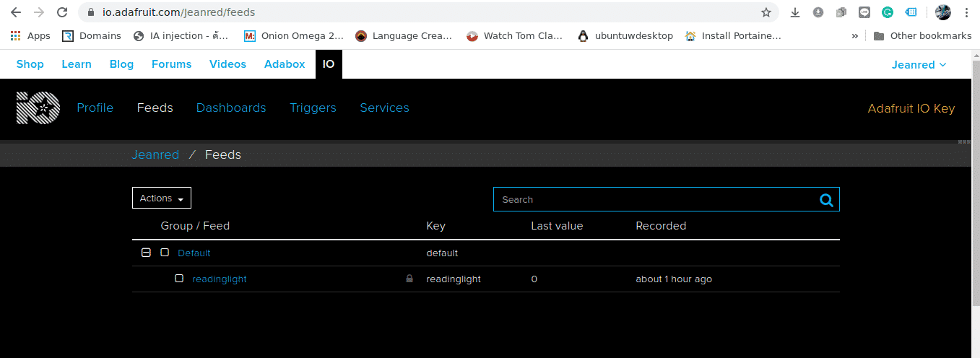Click the lock icon beside readinglight feed
The width and height of the screenshot is (980, 358).
[x=409, y=279]
